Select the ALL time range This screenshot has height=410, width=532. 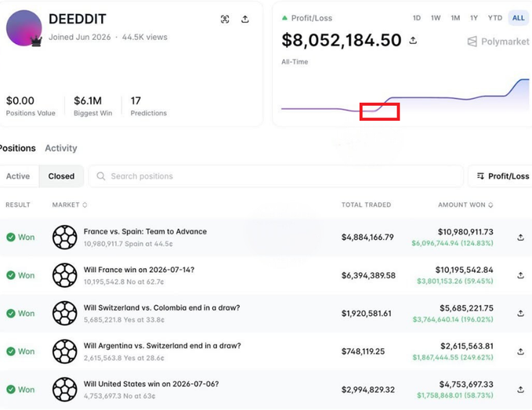519,18
